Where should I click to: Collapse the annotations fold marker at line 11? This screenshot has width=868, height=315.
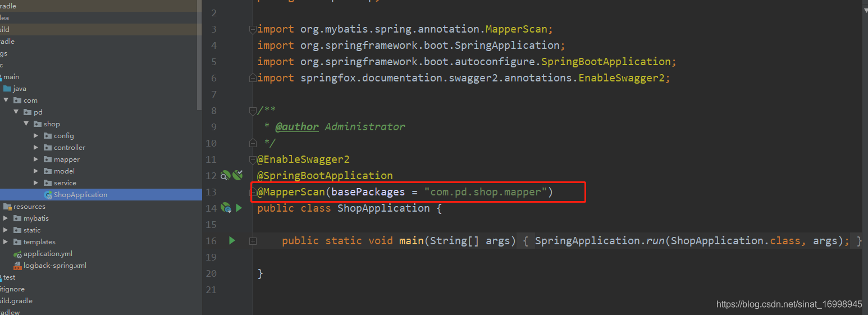pyautogui.click(x=253, y=159)
